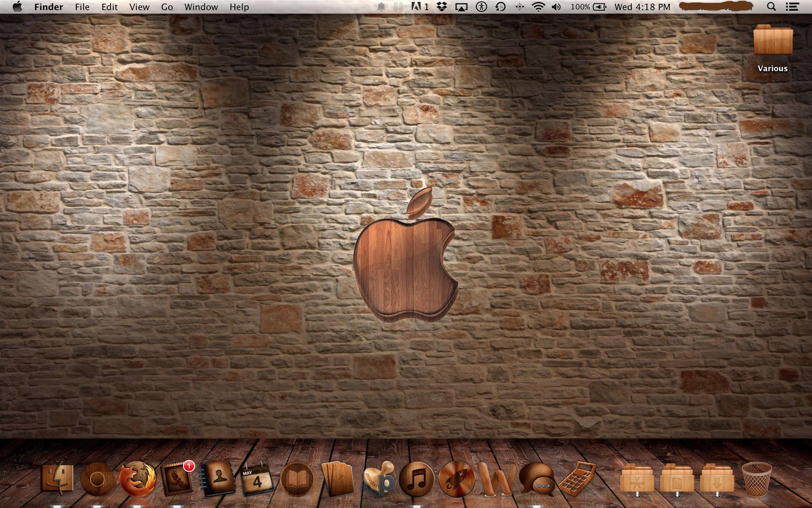Open the iBooks open-book icon

[x=297, y=479]
